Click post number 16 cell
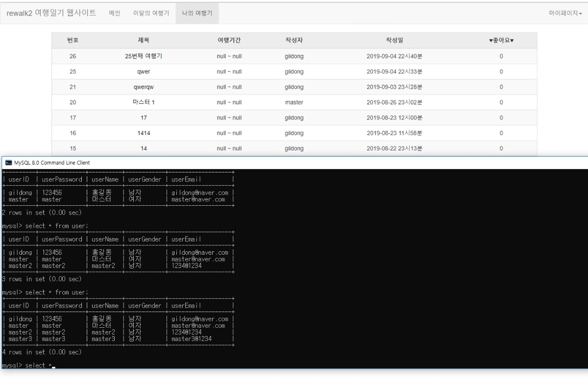The height and width of the screenshot is (387, 588). tap(73, 133)
